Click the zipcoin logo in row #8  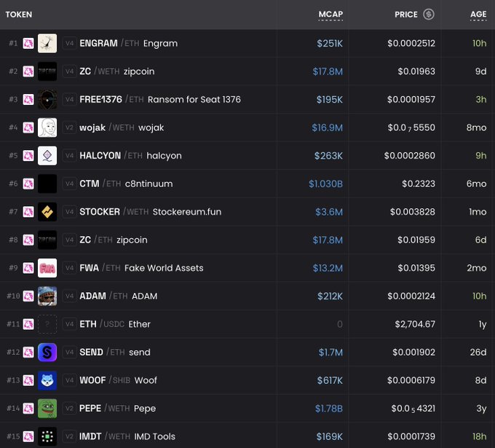pyautogui.click(x=47, y=240)
